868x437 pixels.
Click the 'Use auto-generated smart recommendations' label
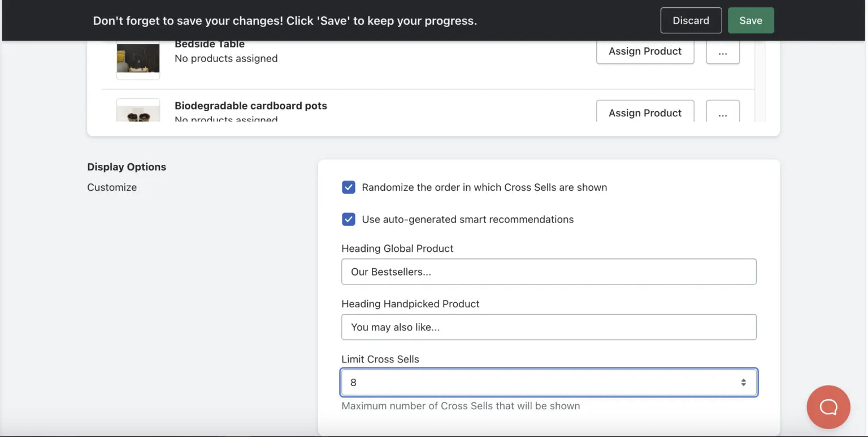(x=467, y=220)
